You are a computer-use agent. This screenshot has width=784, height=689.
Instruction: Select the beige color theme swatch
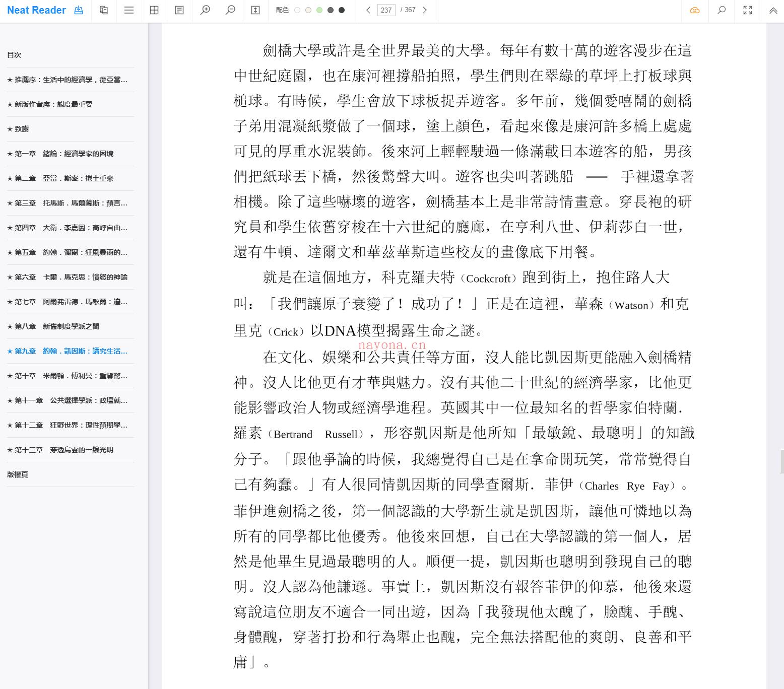[x=308, y=10]
